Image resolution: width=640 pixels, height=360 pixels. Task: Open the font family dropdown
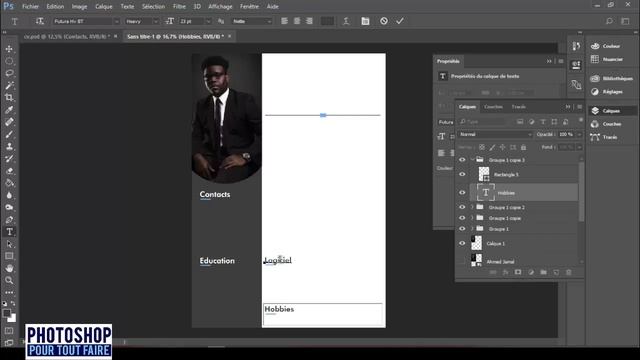[116, 21]
